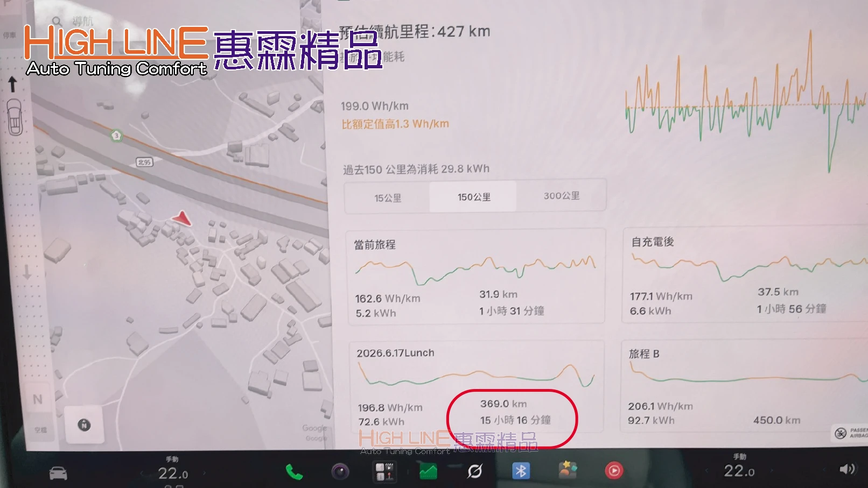
Task: Tap the 369.0 km distance
Action: (x=503, y=404)
